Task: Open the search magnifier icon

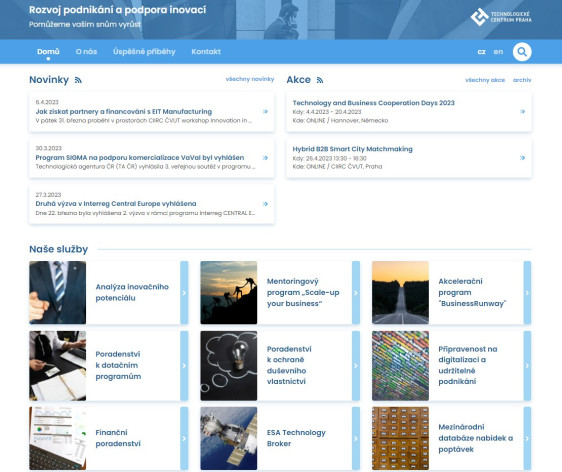Action: 522,52
